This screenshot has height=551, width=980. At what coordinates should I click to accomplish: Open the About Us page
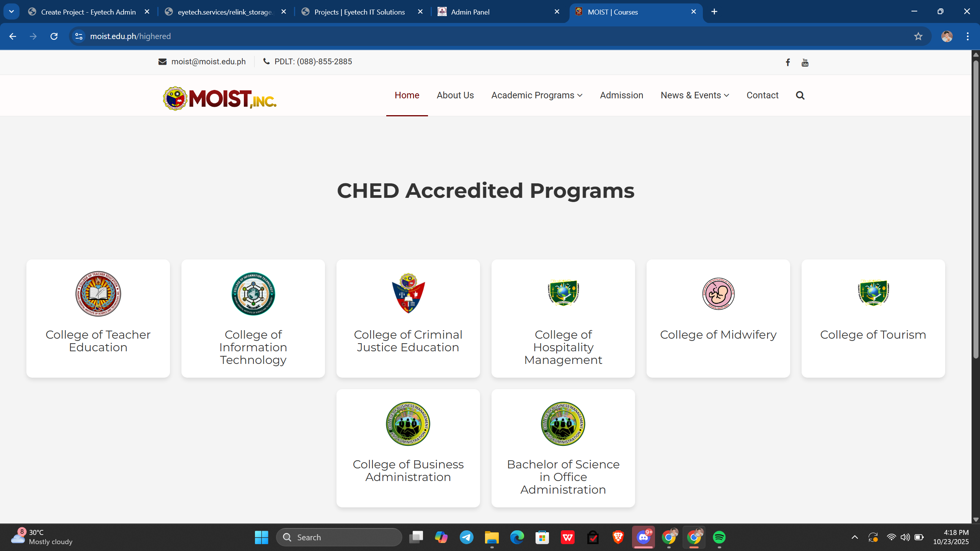pyautogui.click(x=455, y=95)
